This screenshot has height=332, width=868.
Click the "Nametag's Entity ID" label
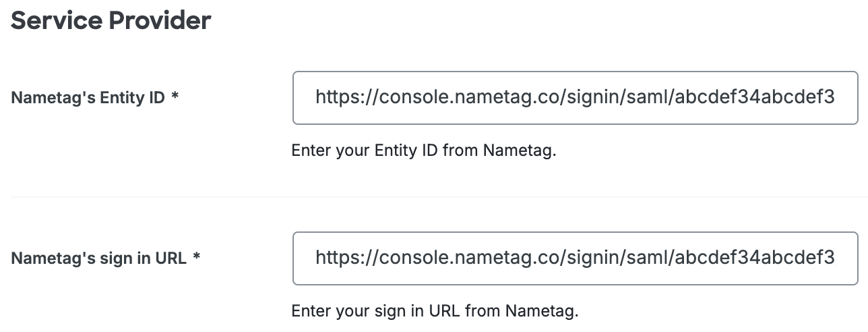point(88,98)
